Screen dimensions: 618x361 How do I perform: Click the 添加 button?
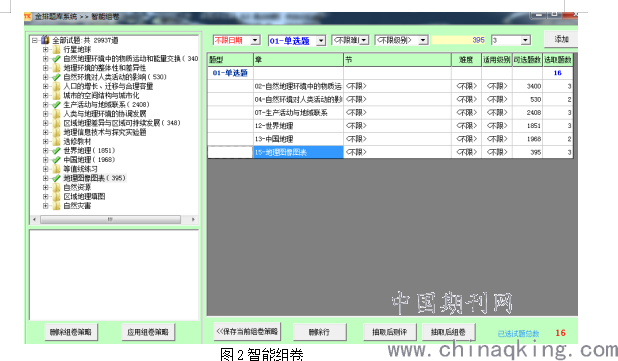[561, 39]
